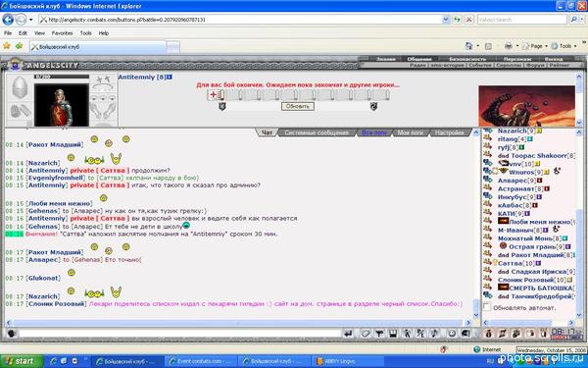The width and height of the screenshot is (588, 368).
Task: Expand the Print dropdown arrow
Action: point(517,46)
